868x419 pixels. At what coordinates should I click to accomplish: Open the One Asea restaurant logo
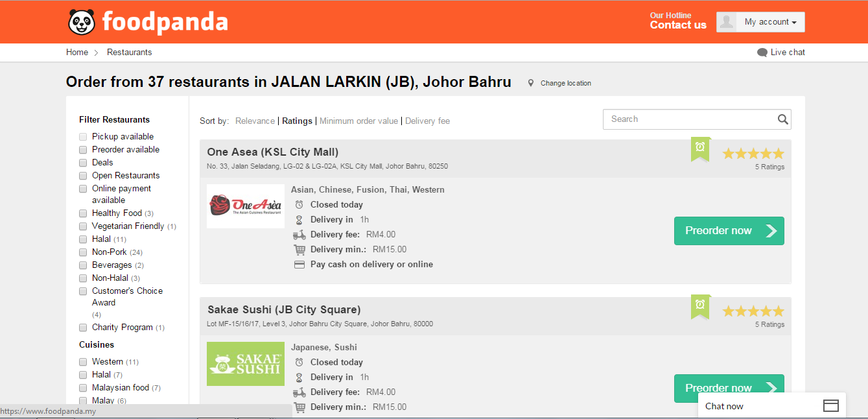tap(246, 206)
